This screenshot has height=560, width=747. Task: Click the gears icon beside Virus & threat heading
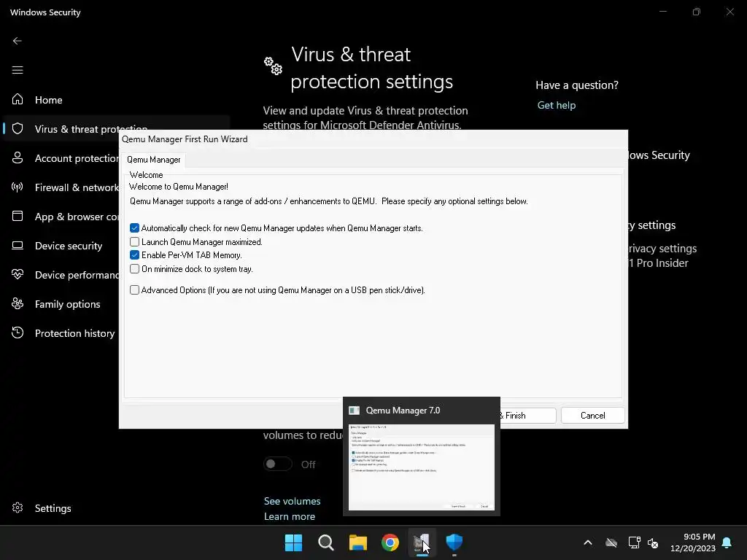click(274, 66)
